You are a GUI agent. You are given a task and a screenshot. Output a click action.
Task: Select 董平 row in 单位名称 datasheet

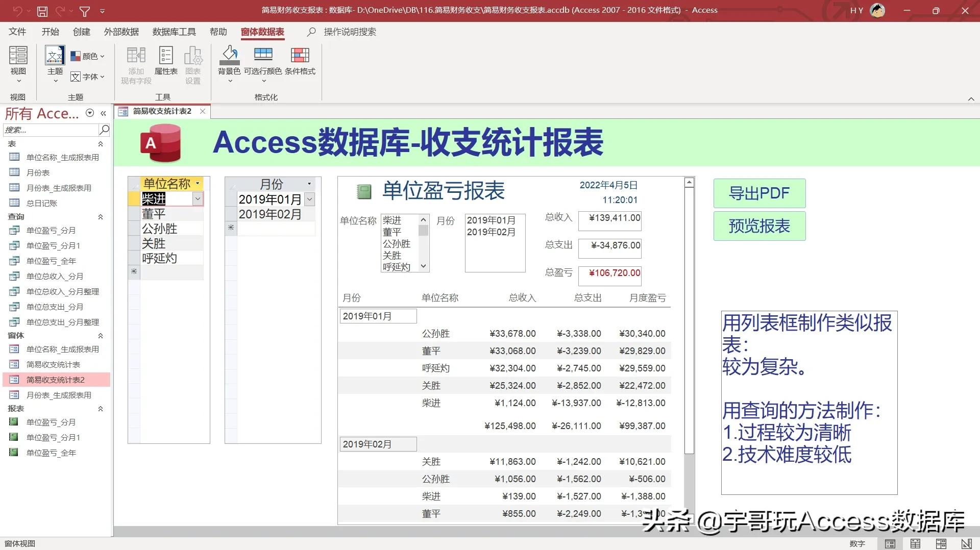(x=171, y=214)
